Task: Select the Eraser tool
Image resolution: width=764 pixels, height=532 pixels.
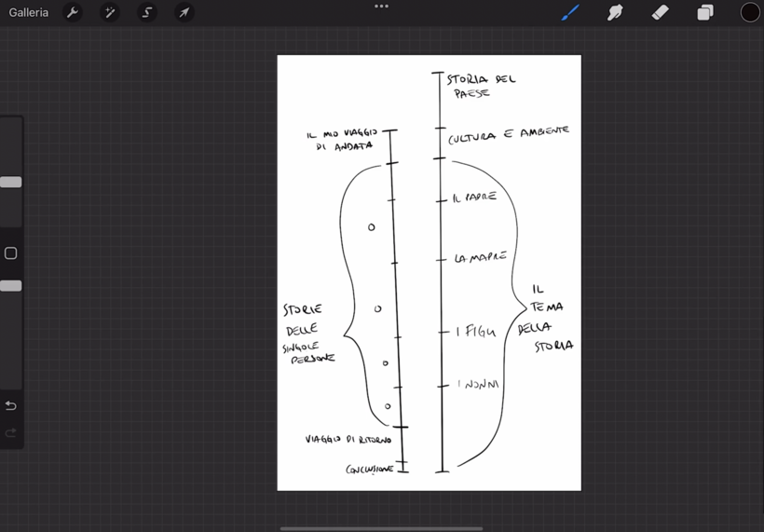Action: pyautogui.click(x=661, y=12)
